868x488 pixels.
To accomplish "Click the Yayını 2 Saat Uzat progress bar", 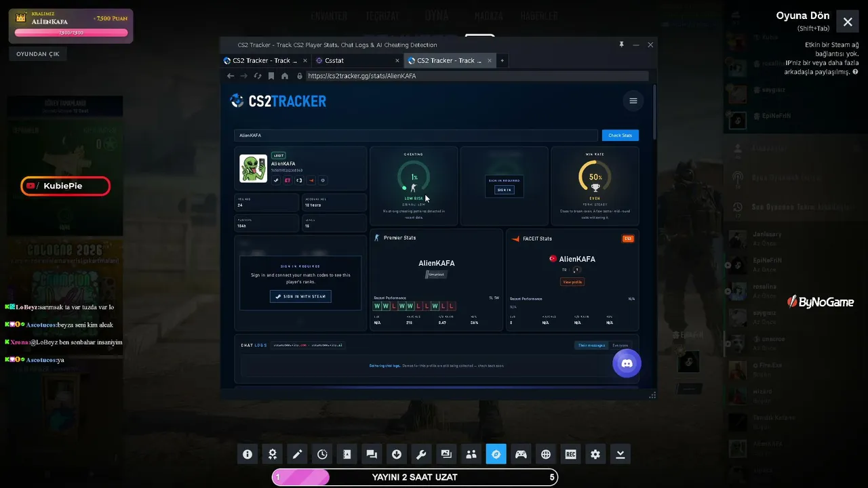I will (415, 477).
